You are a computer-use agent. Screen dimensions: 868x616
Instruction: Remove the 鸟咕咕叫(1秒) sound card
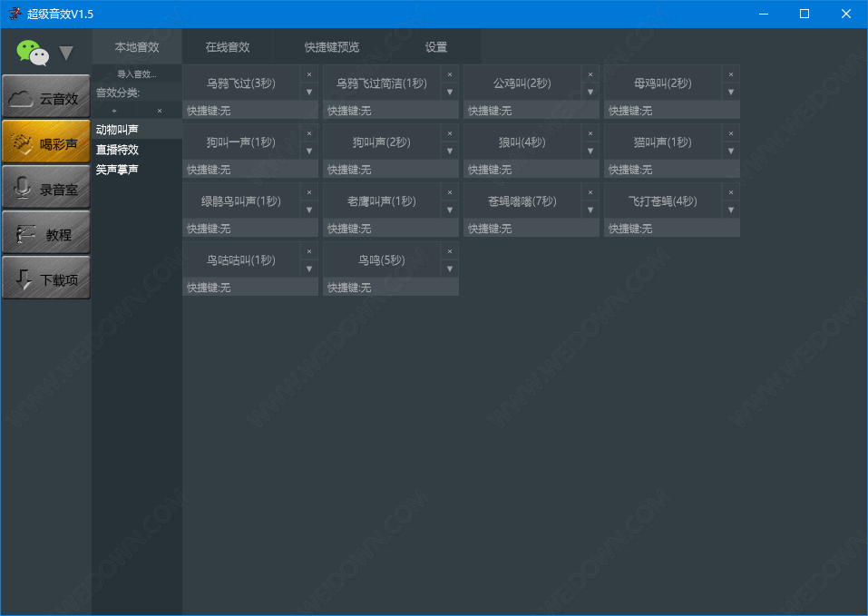coord(309,251)
